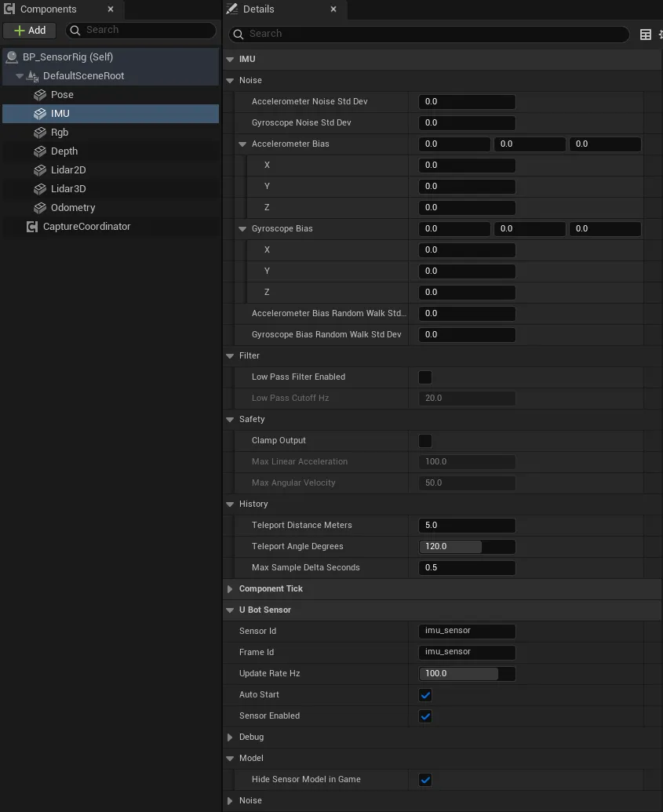
Task: Adjust the Update Rate Hz slider
Action: [x=467, y=674]
